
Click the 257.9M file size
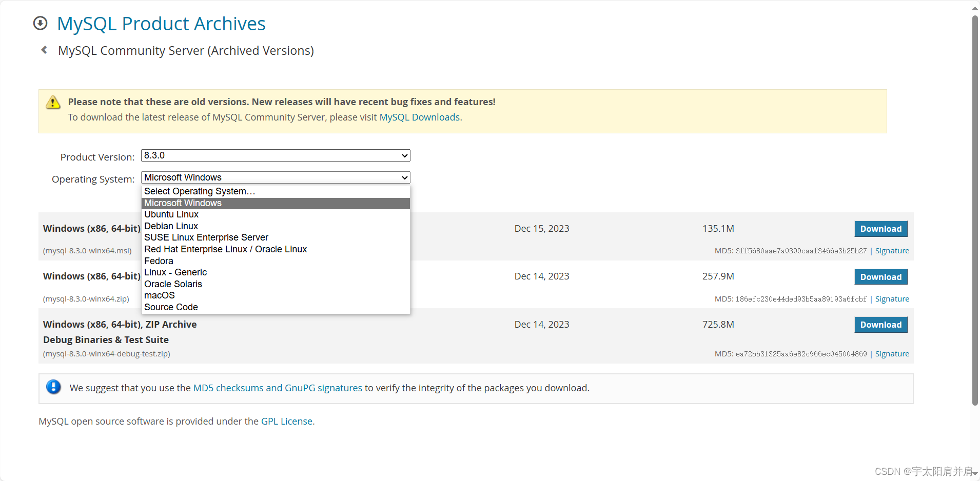coord(718,276)
